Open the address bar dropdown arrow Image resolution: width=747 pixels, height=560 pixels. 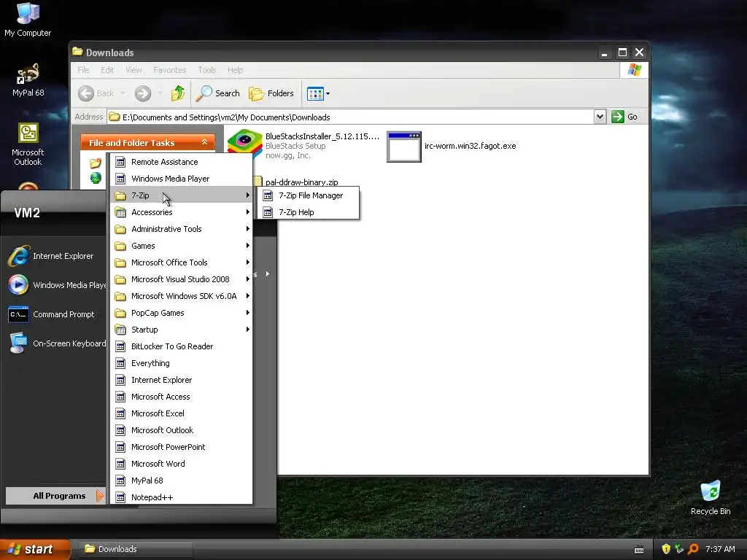pyautogui.click(x=600, y=117)
